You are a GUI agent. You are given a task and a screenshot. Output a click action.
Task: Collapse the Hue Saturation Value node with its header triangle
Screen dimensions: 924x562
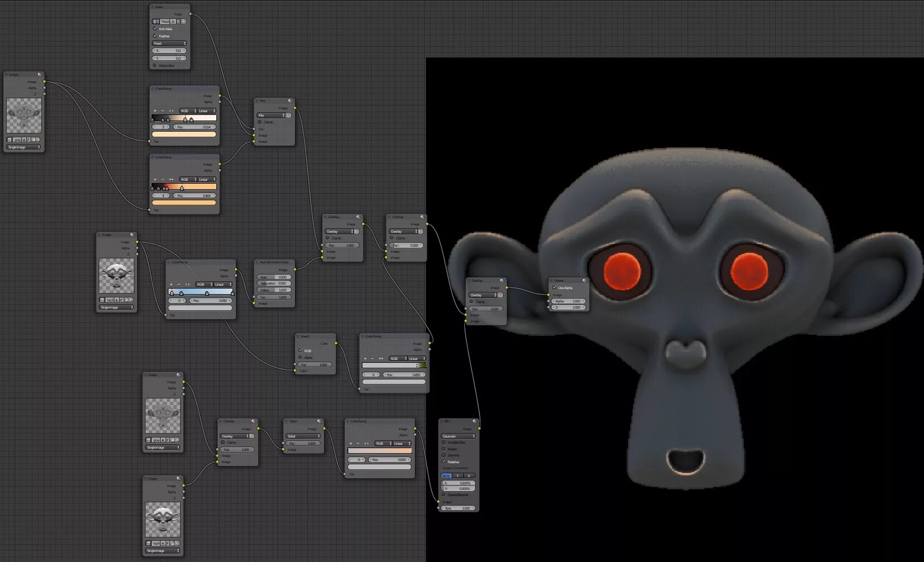pyautogui.click(x=257, y=262)
